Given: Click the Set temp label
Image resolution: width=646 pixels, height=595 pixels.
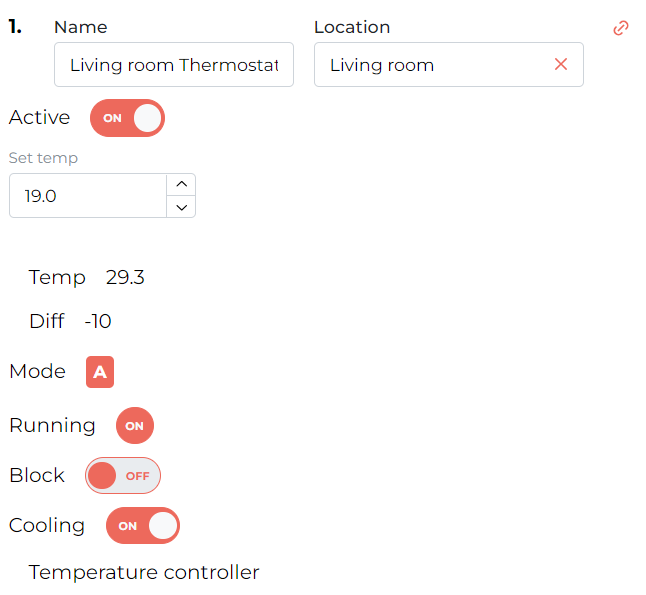Looking at the screenshot, I should pyautogui.click(x=43, y=158).
